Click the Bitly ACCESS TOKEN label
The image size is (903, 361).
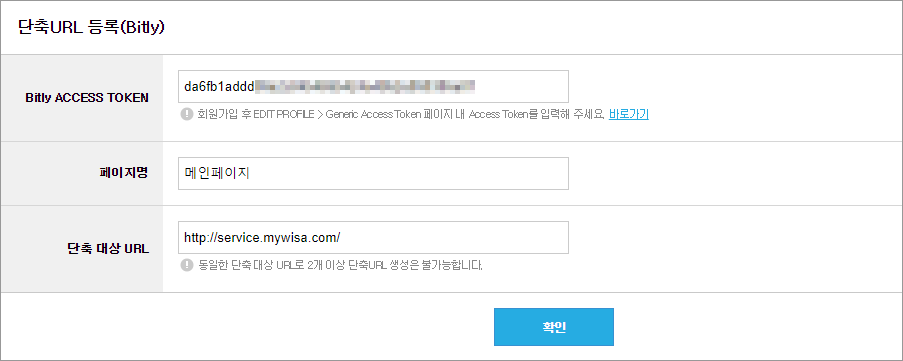[87, 98]
